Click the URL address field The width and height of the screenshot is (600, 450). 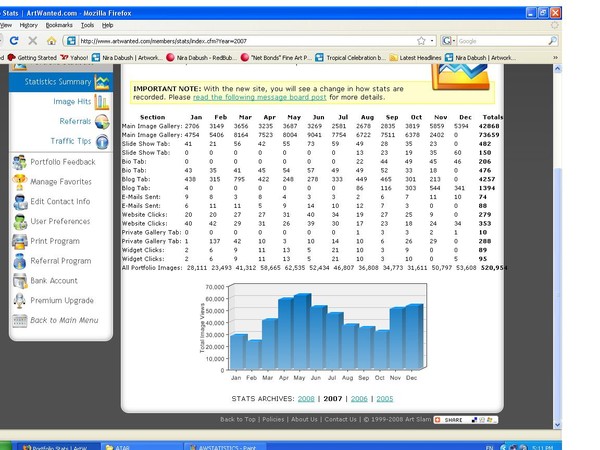tap(247, 41)
